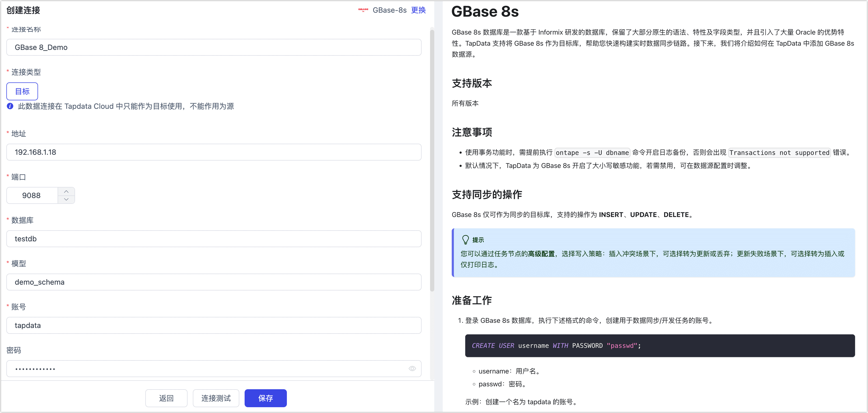The height and width of the screenshot is (413, 868).
Task: Click the 连接测试 button
Action: 216,398
